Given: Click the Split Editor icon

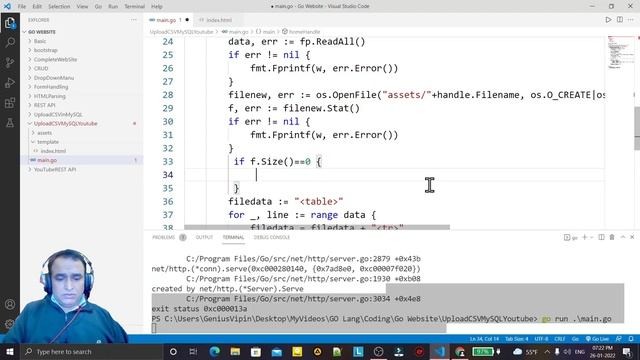Looking at the screenshot, I should click(620, 20).
